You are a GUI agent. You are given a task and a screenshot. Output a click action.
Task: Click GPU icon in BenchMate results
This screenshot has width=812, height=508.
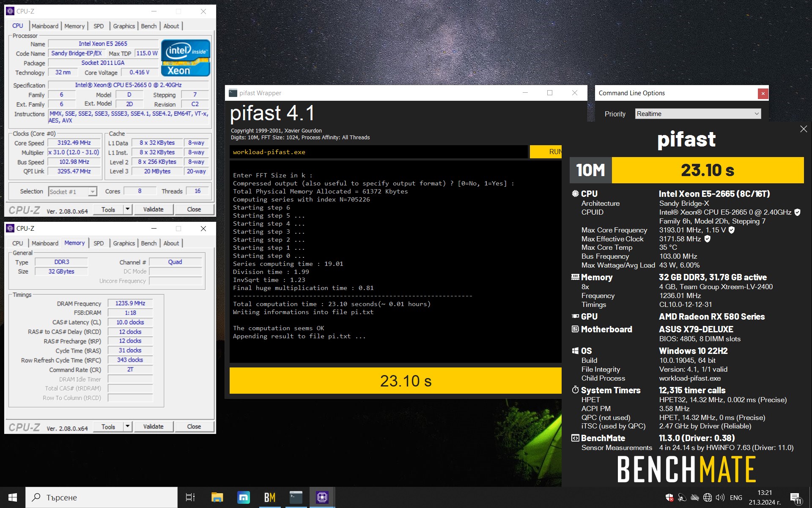575,316
